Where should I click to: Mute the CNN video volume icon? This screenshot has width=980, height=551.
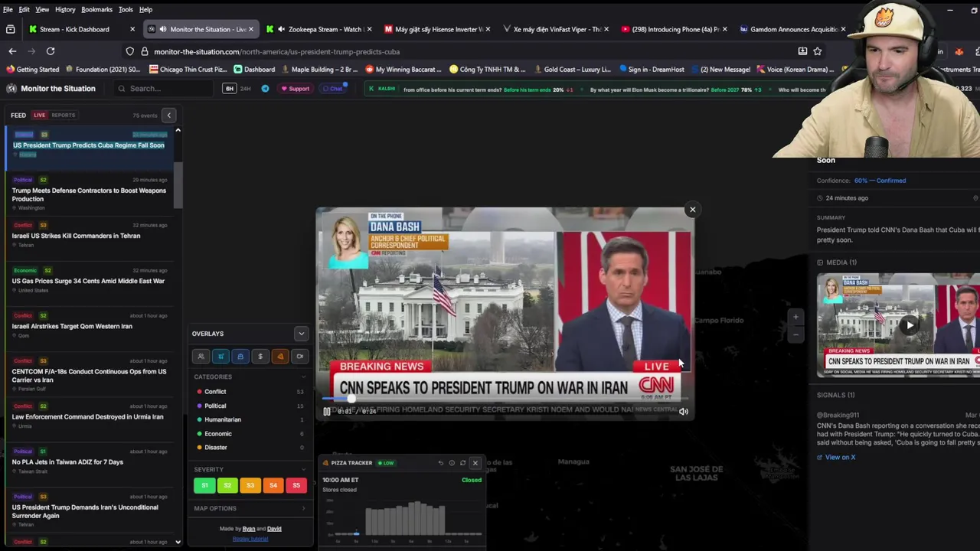684,412
